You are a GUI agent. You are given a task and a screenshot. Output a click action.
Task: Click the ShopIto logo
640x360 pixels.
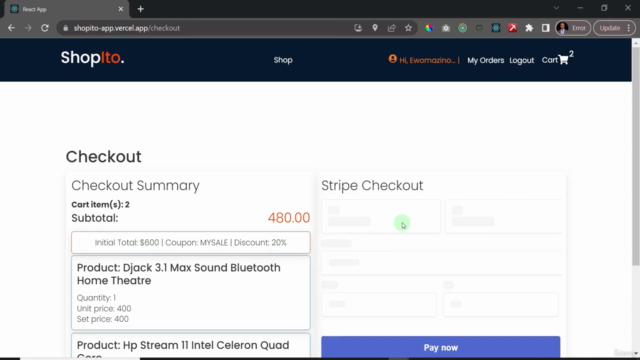click(92, 58)
